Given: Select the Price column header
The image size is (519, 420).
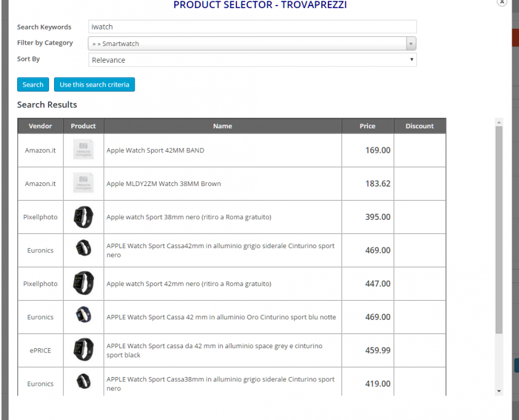Looking at the screenshot, I should coord(367,126).
